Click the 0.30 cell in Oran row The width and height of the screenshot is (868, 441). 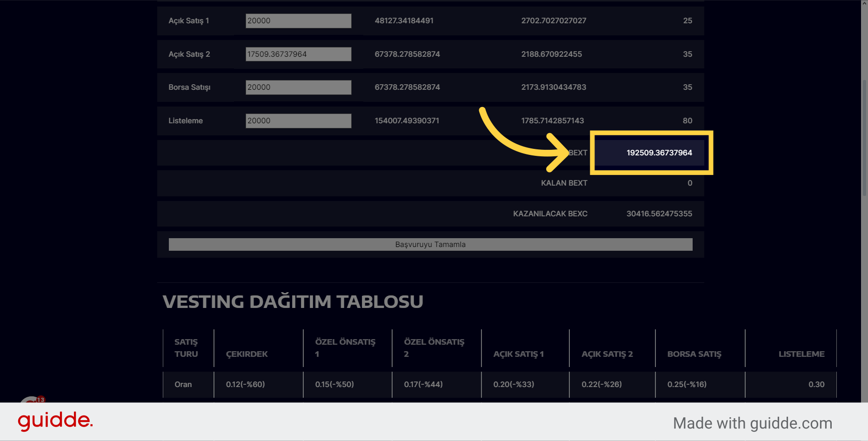tap(816, 385)
